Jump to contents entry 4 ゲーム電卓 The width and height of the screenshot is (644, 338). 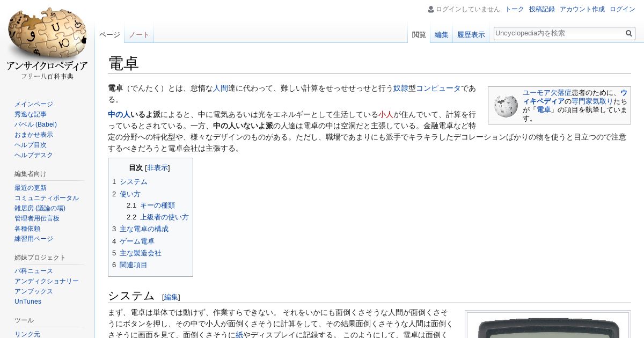click(133, 241)
